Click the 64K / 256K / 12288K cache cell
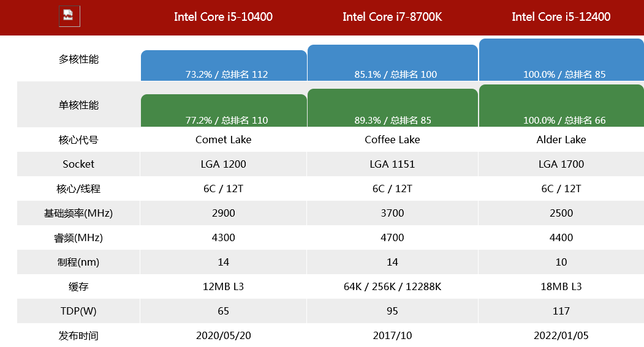This screenshot has width=644, height=347. [392, 286]
